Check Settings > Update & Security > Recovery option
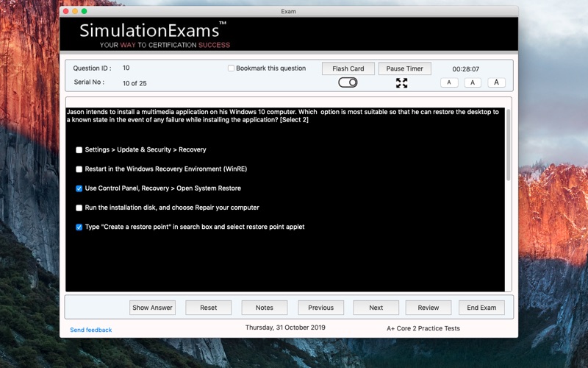 79,150
